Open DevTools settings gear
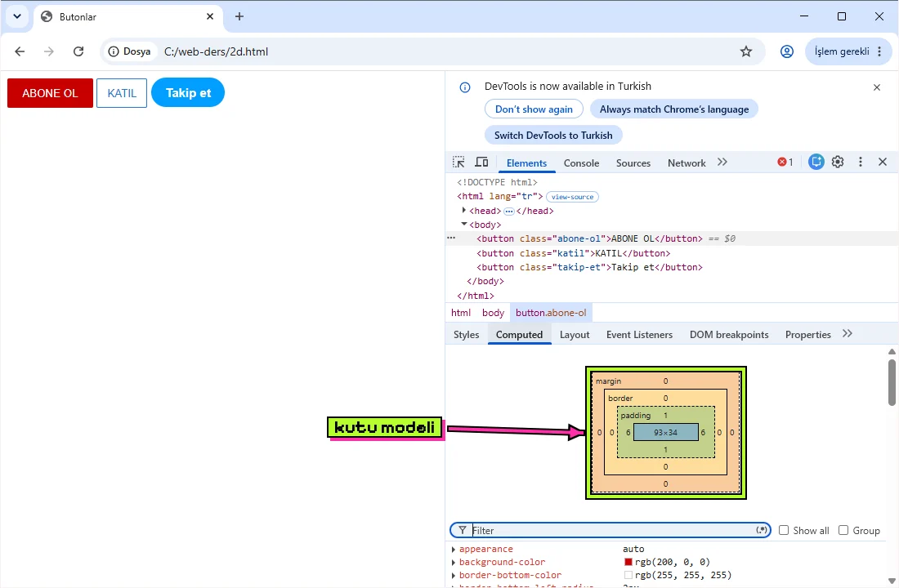 tap(838, 163)
